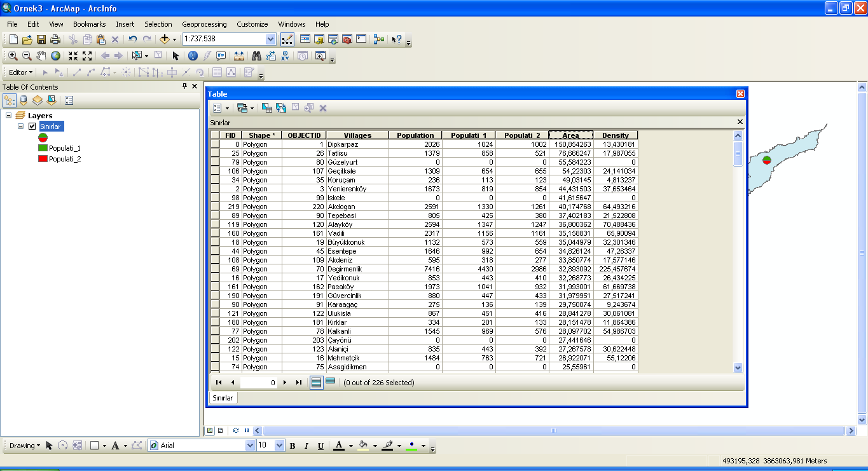Open the Customize menu

tap(252, 24)
